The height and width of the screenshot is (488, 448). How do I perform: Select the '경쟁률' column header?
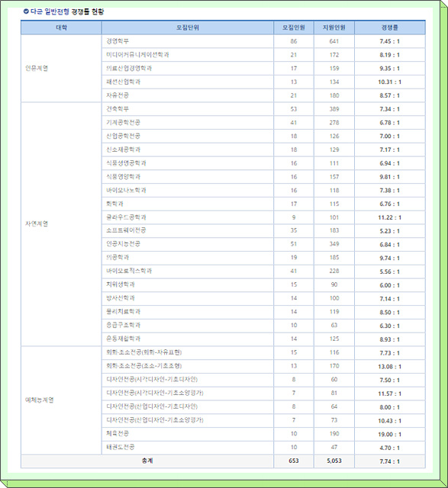(389, 27)
